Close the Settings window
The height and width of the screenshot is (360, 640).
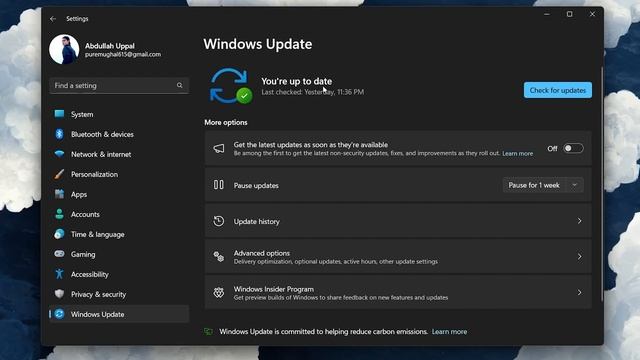592,14
